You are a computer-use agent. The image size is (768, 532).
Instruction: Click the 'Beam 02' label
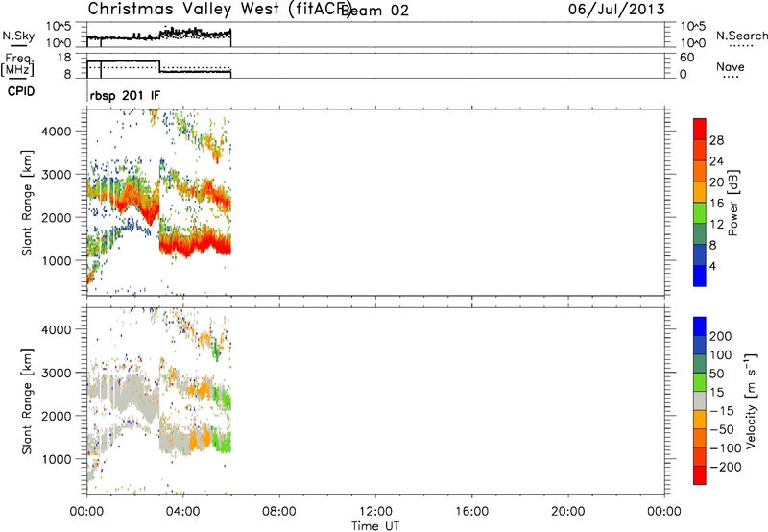click(x=374, y=11)
